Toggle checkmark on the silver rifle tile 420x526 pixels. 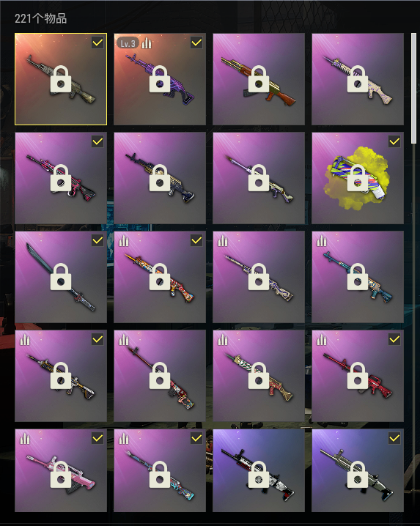(394, 438)
